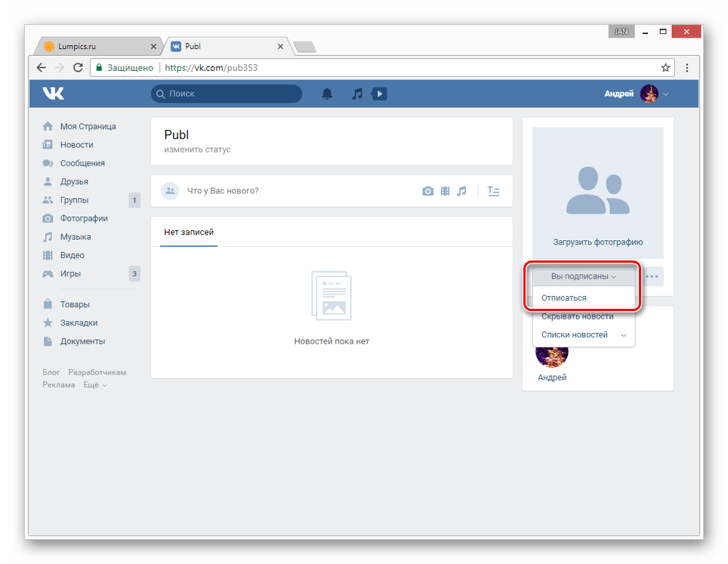Click the Поиск search field
This screenshot has width=728, height=564.
227,94
